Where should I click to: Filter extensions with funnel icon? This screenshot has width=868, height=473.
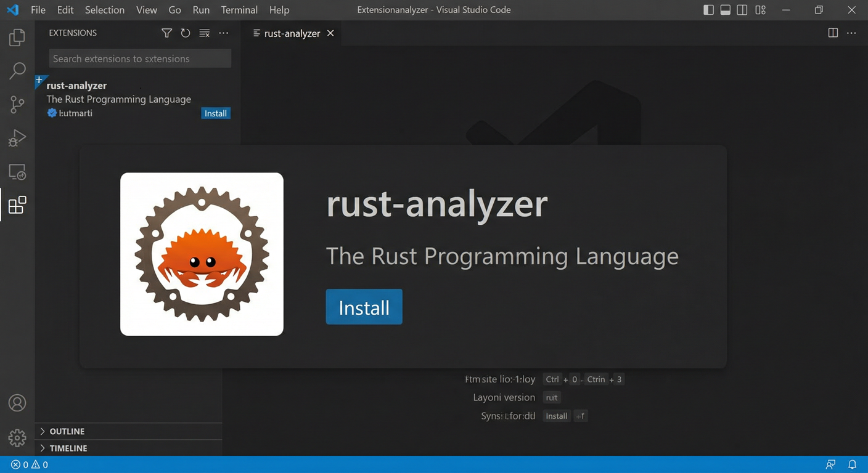(166, 33)
